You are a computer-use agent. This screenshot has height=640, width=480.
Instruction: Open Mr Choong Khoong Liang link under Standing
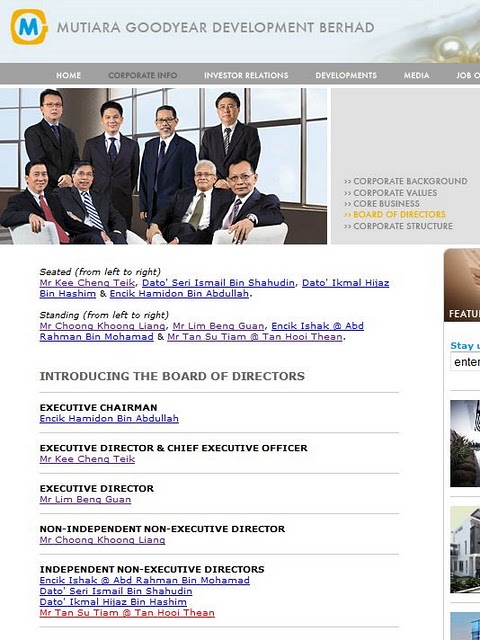pos(102,326)
